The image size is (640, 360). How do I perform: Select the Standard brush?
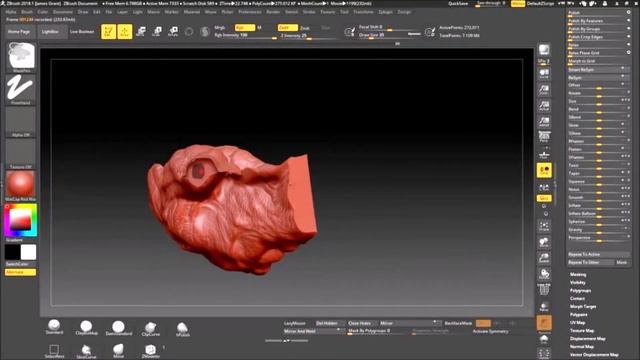54,327
